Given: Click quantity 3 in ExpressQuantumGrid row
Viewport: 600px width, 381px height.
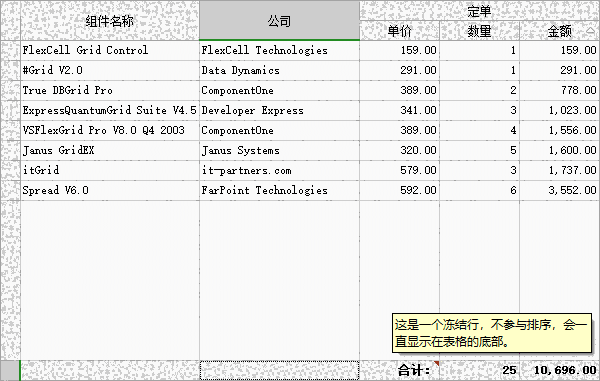Looking at the screenshot, I should pyautogui.click(x=479, y=111).
